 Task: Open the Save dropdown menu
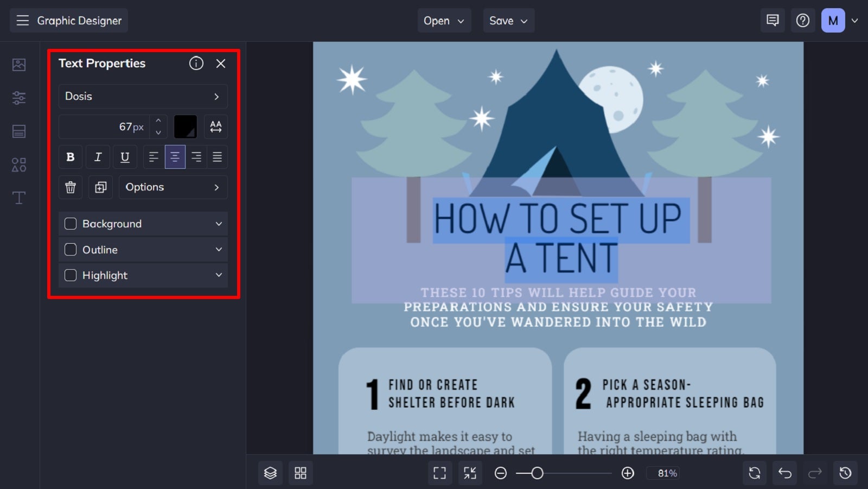click(508, 20)
